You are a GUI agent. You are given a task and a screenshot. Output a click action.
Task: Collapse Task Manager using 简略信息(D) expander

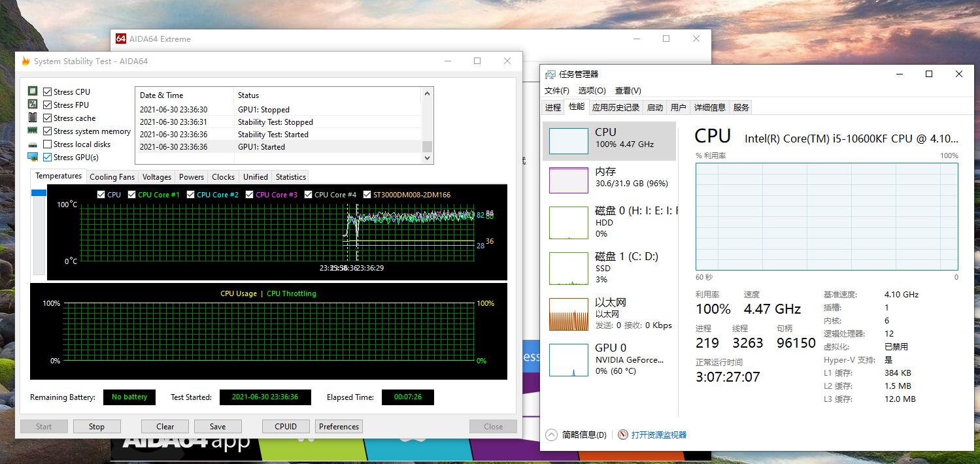[x=575, y=434]
